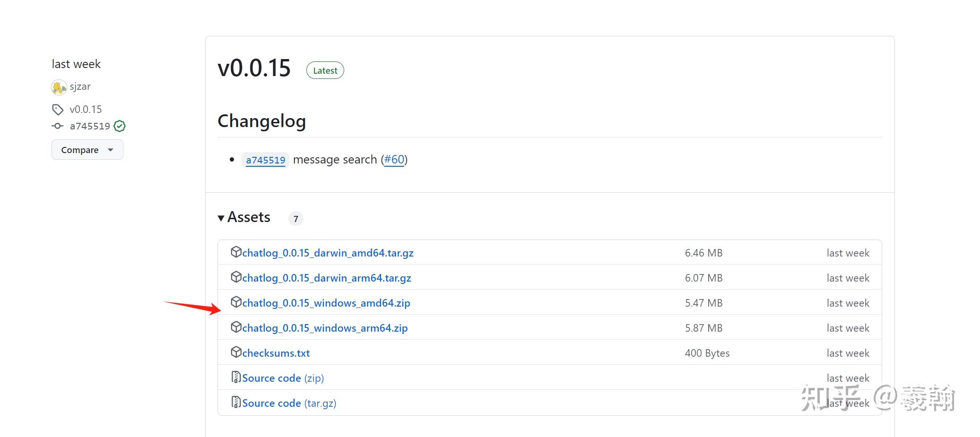This screenshot has width=980, height=437.
Task: Click package icon for windows_arm64 zip
Action: click(236, 327)
